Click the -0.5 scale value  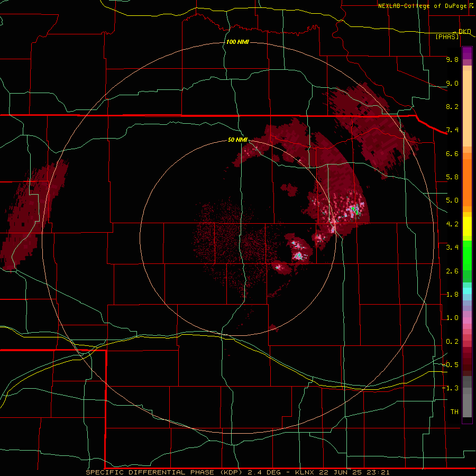tap(450, 364)
